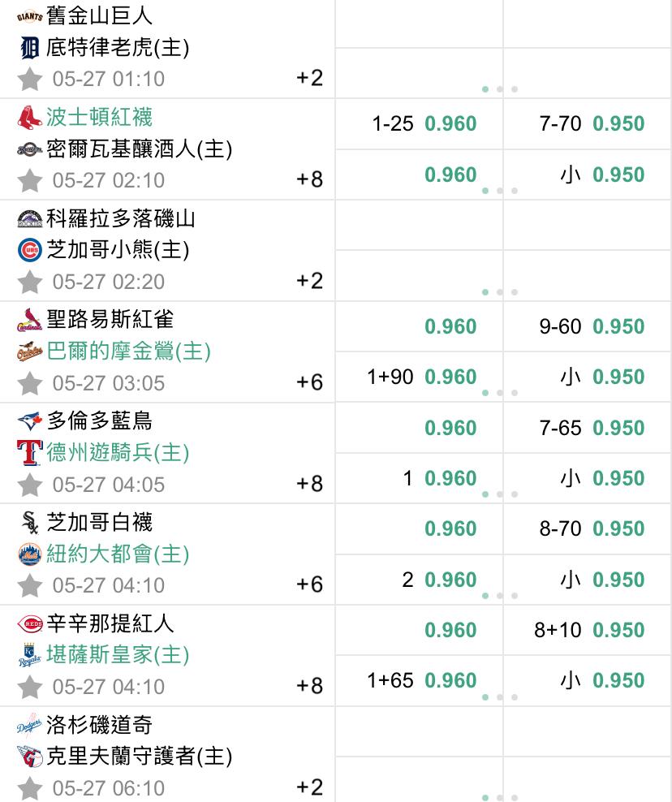Favorite the 05-27 01:10 game star
Image resolution: width=672 pixels, height=802 pixels.
(x=30, y=79)
